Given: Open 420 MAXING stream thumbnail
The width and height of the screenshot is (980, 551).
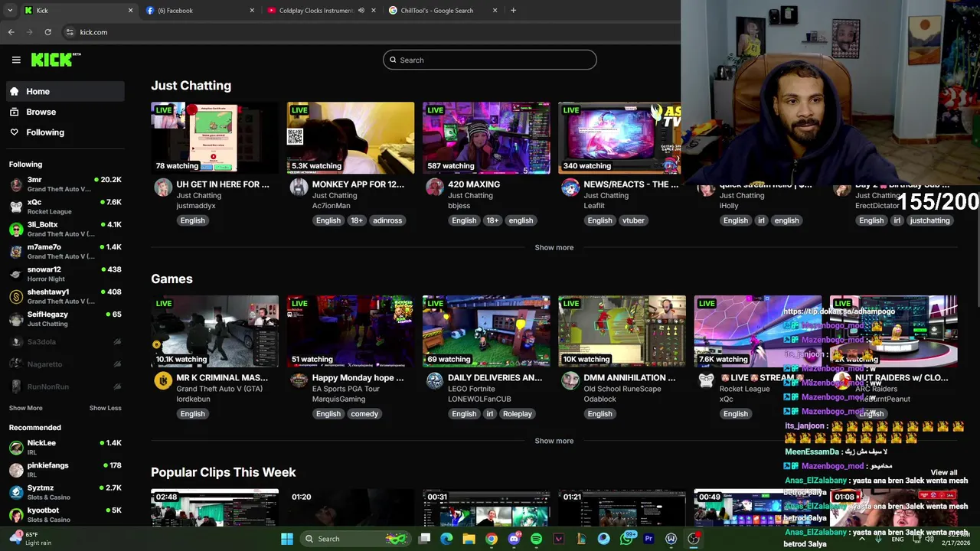Looking at the screenshot, I should 486,138.
